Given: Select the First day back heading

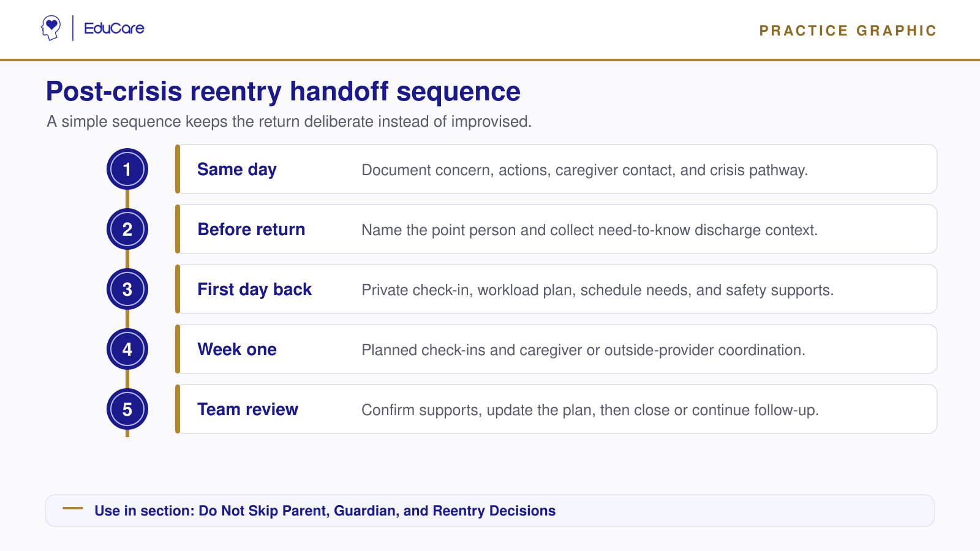Looking at the screenshot, I should 254,290.
